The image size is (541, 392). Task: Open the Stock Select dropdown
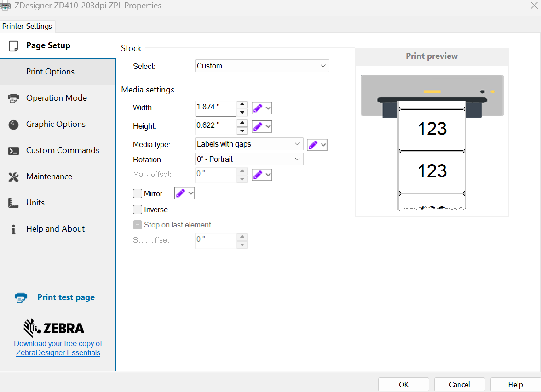pyautogui.click(x=262, y=66)
